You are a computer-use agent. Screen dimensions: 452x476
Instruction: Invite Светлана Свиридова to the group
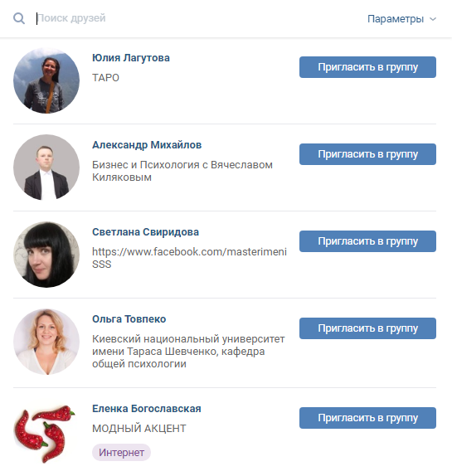(367, 241)
